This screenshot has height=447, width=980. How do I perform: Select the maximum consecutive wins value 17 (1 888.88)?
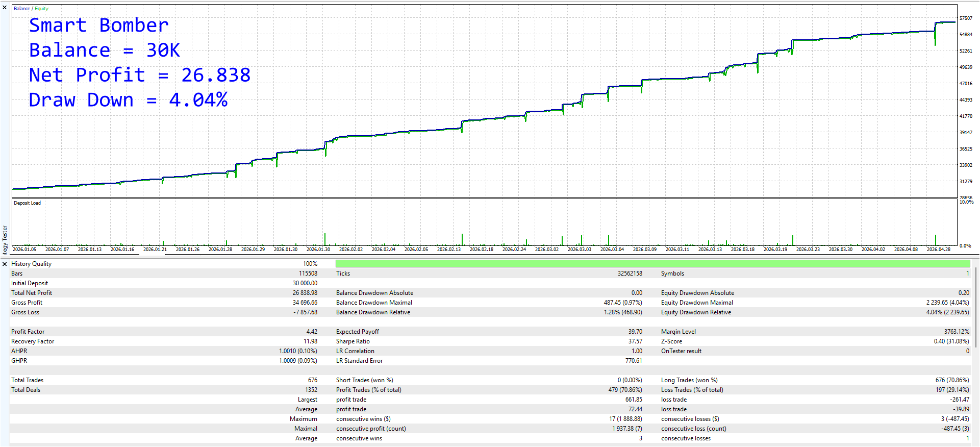point(625,419)
